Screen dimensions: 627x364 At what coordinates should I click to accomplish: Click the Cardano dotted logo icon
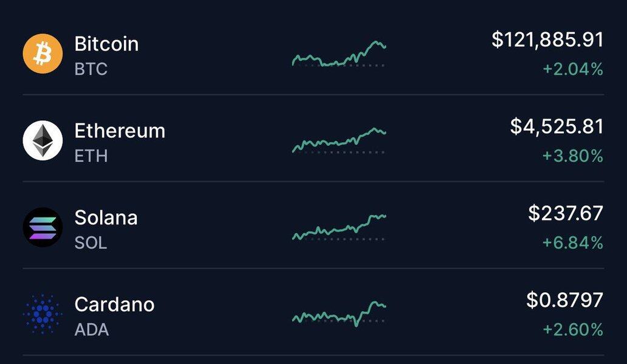point(43,314)
